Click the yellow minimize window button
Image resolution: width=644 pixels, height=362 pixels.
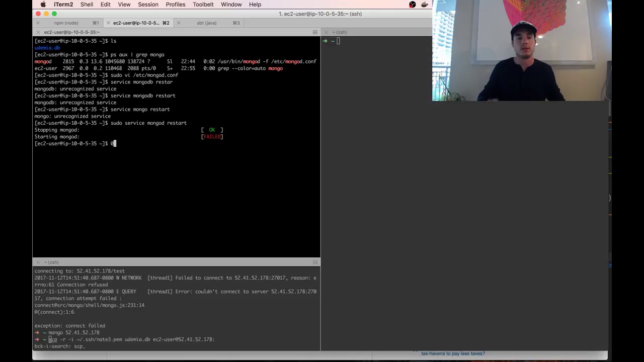click(46, 14)
